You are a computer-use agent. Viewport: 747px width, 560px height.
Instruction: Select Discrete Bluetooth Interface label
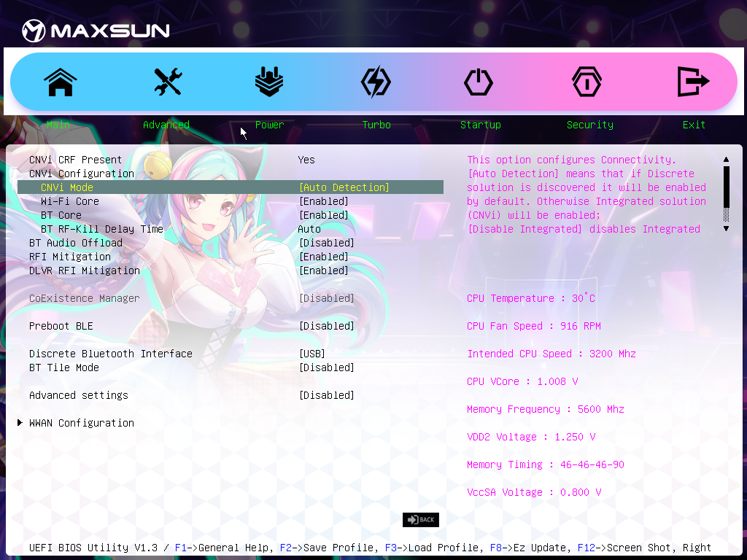(x=111, y=354)
